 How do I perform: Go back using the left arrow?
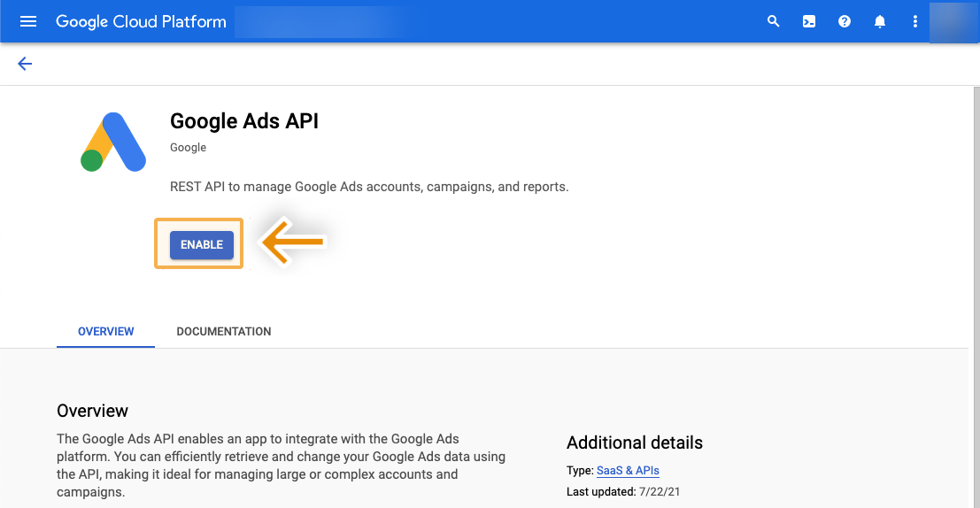[x=25, y=64]
